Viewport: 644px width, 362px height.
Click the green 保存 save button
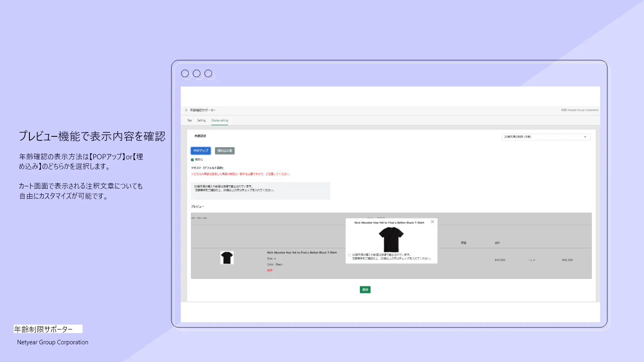click(x=365, y=290)
